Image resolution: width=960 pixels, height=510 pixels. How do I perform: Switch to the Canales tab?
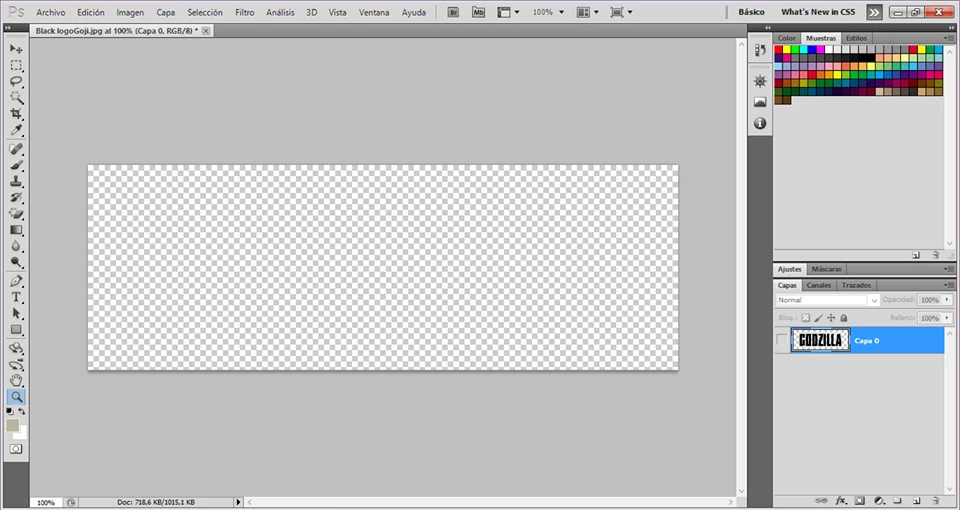tap(819, 285)
